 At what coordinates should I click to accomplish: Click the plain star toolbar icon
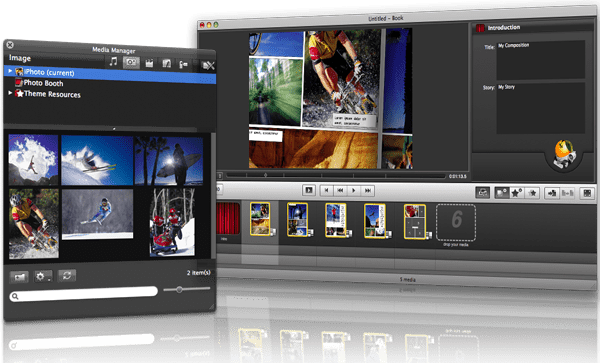532,193
